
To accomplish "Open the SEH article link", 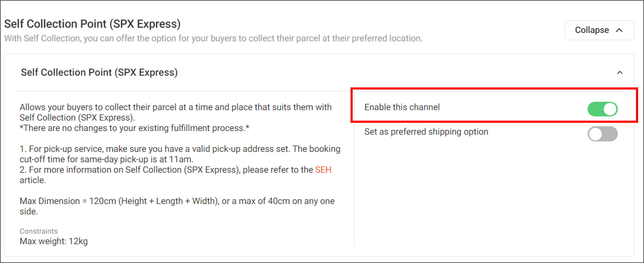I will click(324, 170).
